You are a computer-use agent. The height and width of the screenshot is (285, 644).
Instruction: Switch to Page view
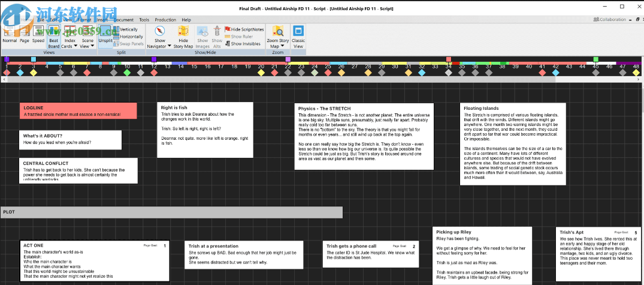pyautogui.click(x=25, y=34)
